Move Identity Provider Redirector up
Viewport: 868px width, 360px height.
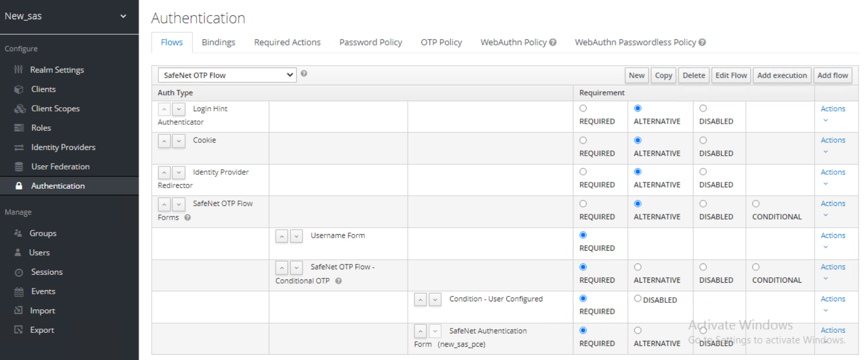point(164,173)
